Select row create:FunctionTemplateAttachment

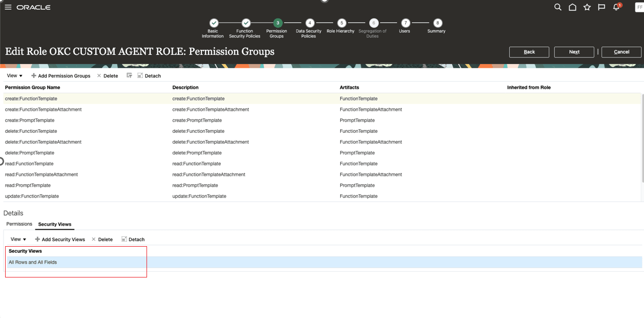click(x=322, y=109)
